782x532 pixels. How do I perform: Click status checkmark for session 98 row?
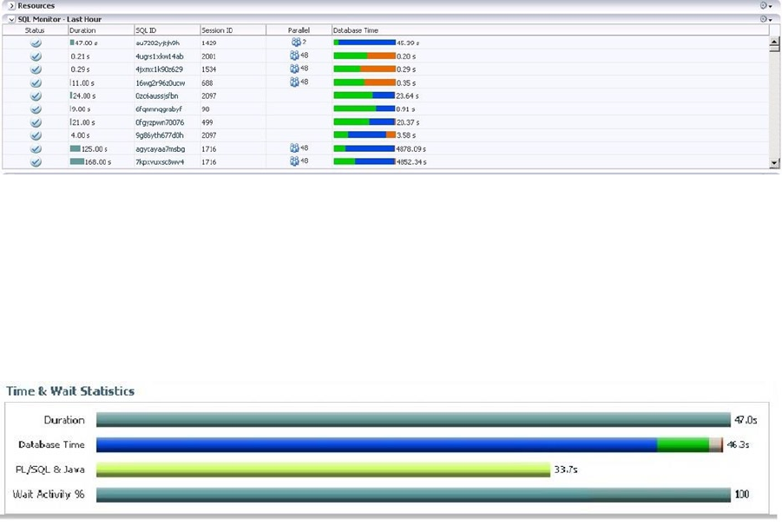36,109
